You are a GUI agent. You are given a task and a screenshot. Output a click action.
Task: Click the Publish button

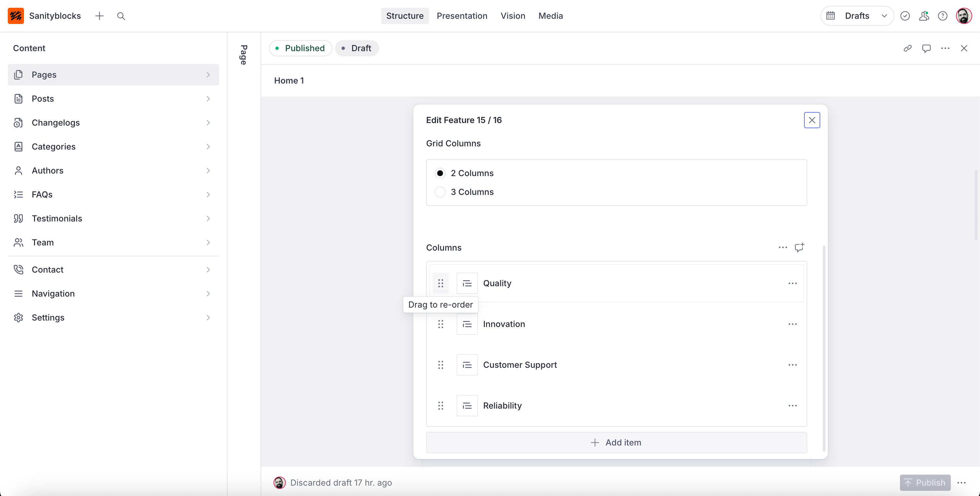(x=925, y=483)
